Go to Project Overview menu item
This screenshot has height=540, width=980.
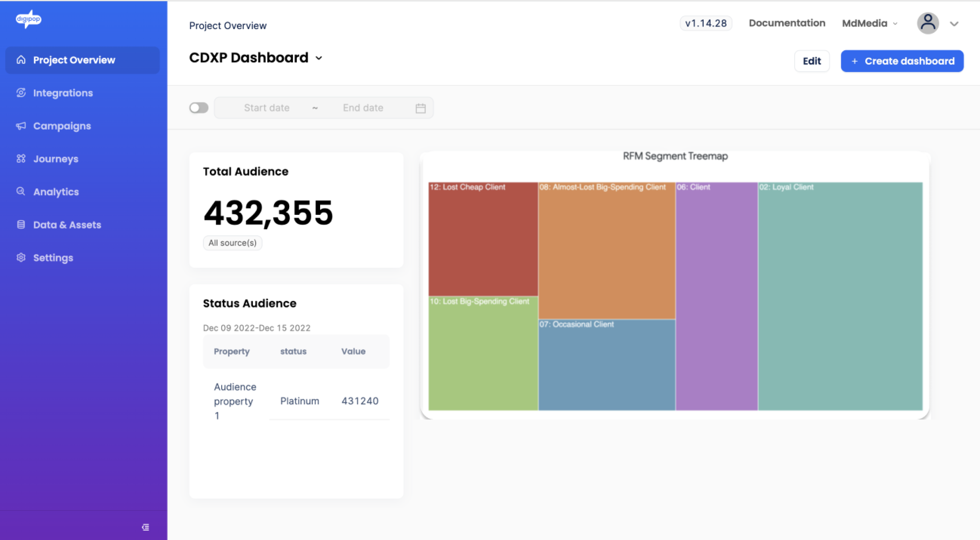point(74,60)
